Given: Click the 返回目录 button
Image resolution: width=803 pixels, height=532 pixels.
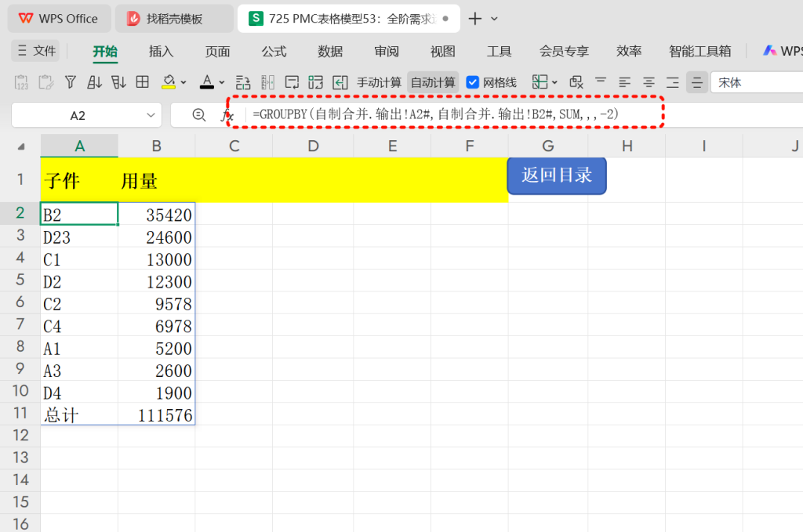Looking at the screenshot, I should pyautogui.click(x=557, y=176).
